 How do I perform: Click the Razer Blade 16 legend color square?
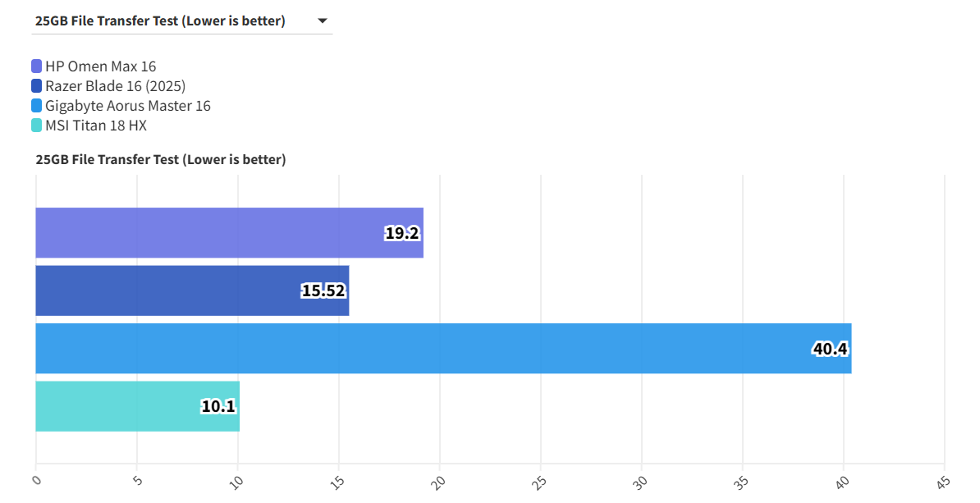pos(37,86)
